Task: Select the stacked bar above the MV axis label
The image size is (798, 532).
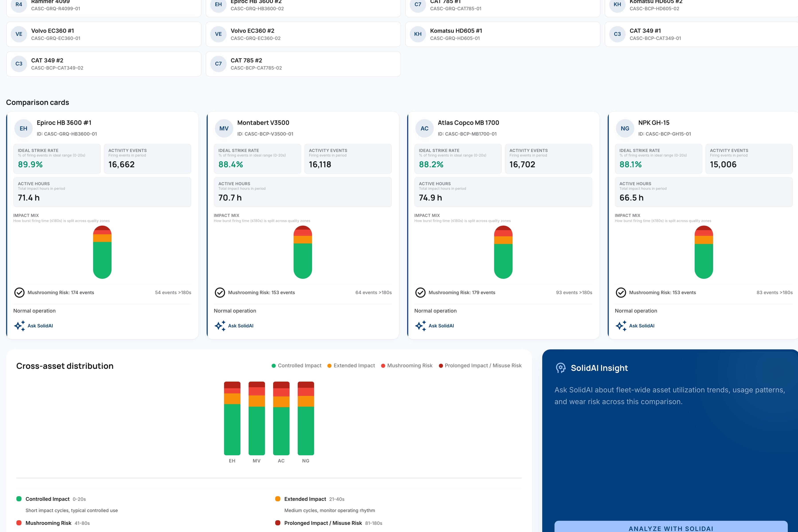Action: (x=256, y=418)
